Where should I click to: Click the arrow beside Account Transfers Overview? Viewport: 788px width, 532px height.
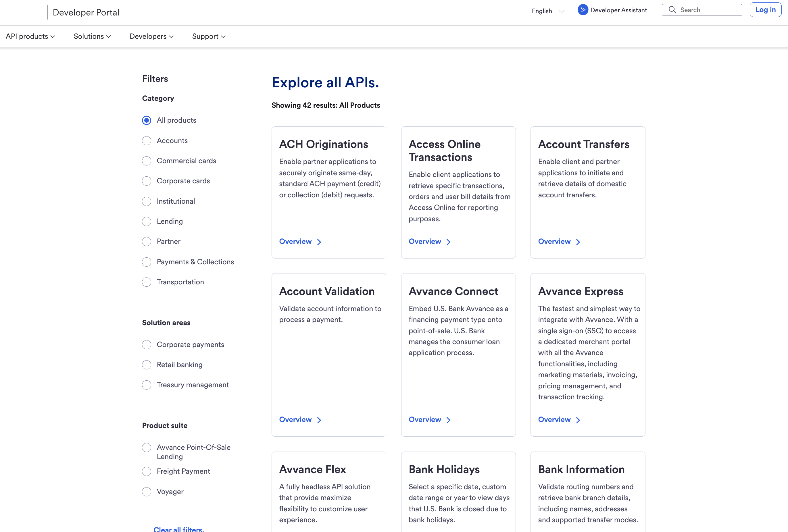coord(578,242)
